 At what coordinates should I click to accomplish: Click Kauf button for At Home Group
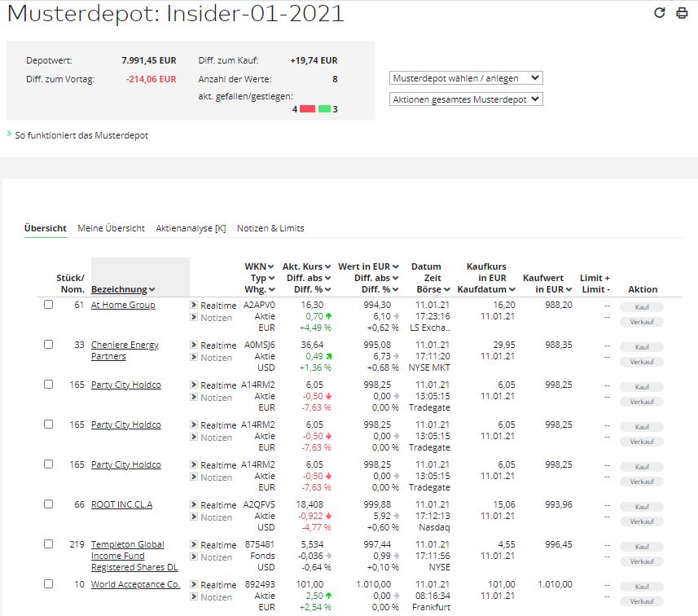pos(642,307)
